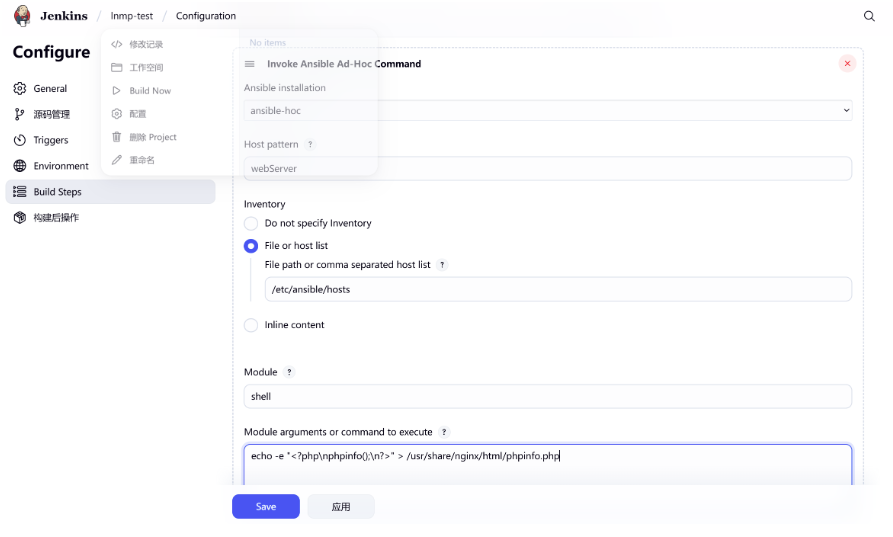Open the Configuration breadcrumb link
The image size is (893, 537).
206,16
